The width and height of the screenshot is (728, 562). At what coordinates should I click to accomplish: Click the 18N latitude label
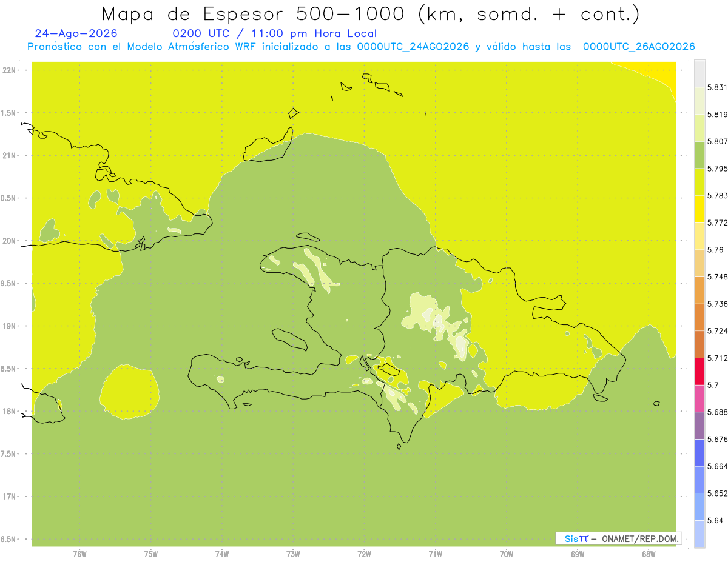(10, 412)
